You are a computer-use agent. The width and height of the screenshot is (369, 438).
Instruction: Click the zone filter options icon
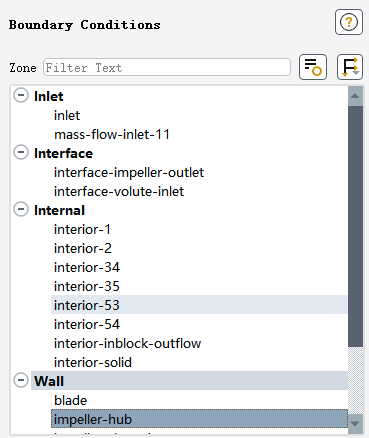[313, 67]
